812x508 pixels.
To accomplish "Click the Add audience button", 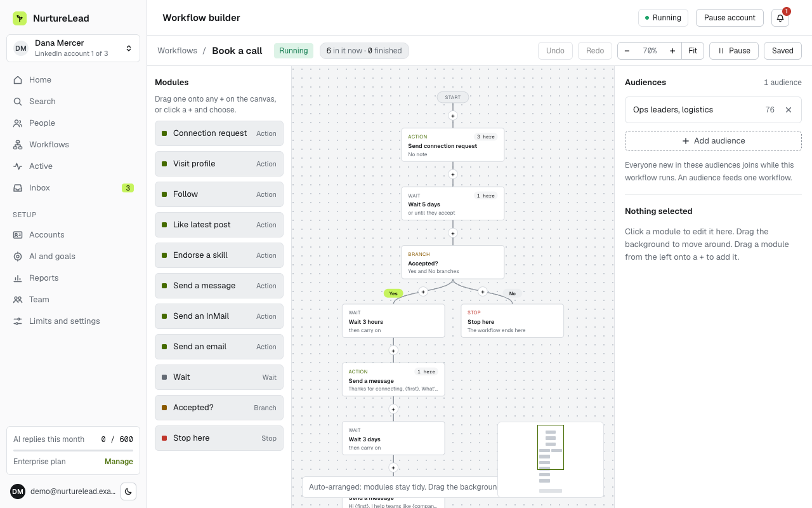I will (713, 141).
